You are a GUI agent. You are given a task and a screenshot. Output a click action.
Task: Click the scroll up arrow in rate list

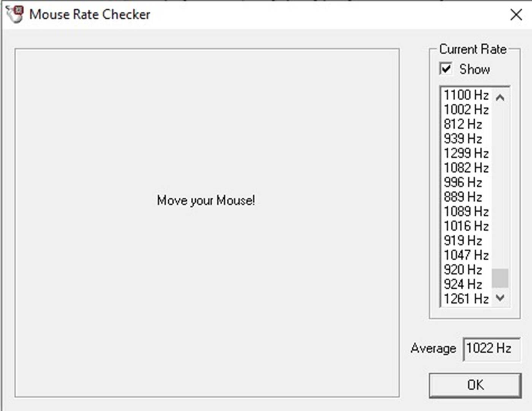(500, 98)
